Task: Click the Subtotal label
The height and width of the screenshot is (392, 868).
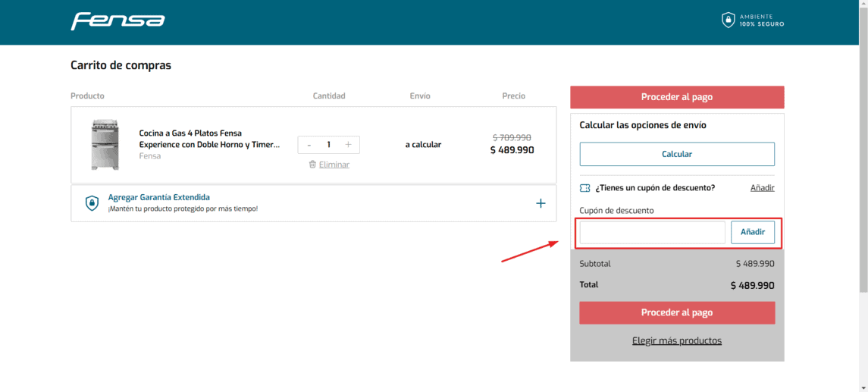Action: tap(595, 264)
